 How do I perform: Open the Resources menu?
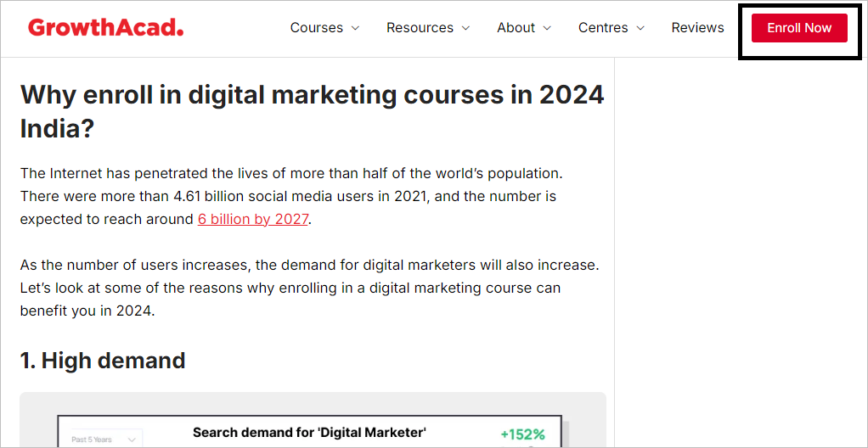[420, 28]
